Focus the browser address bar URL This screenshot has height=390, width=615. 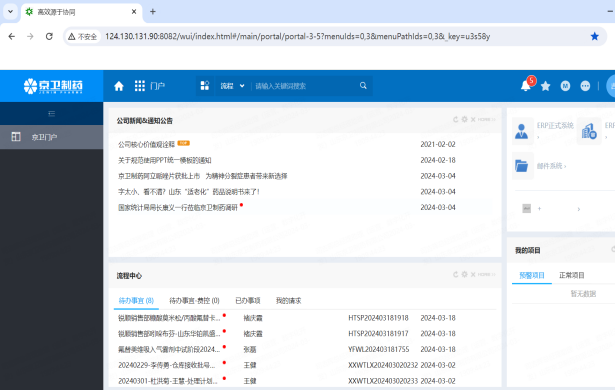[297, 36]
